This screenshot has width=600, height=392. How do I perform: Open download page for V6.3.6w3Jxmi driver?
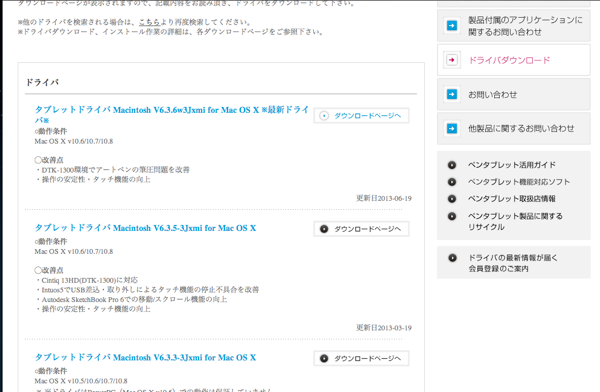pos(361,116)
